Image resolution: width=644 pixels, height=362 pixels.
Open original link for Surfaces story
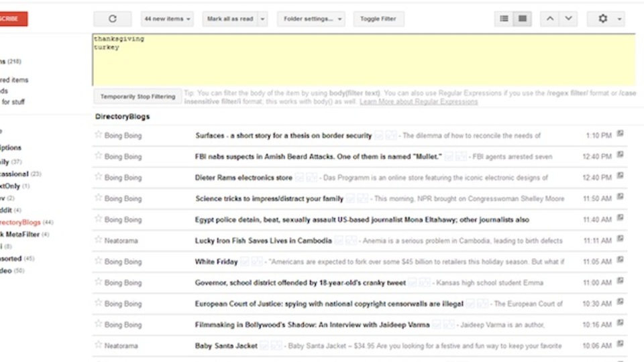pos(620,134)
